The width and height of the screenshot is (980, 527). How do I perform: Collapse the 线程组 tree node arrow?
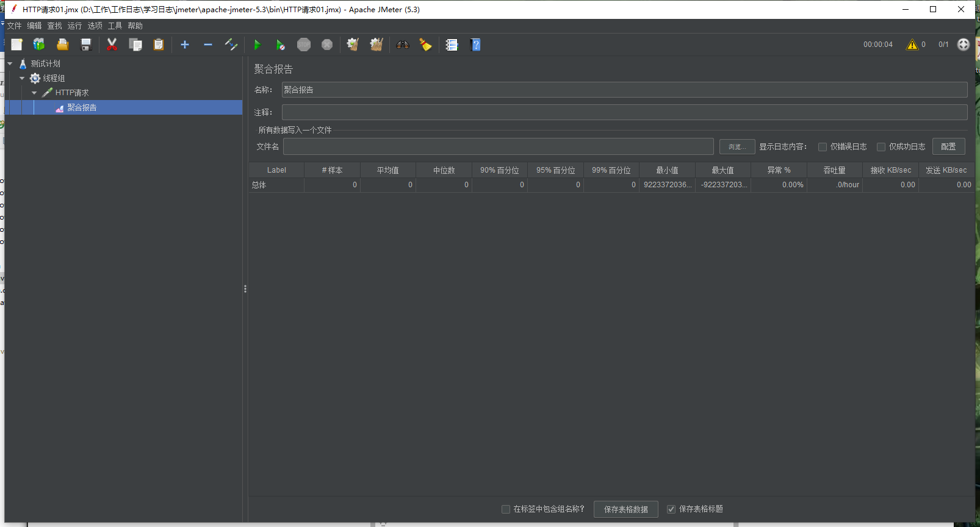[x=22, y=78]
